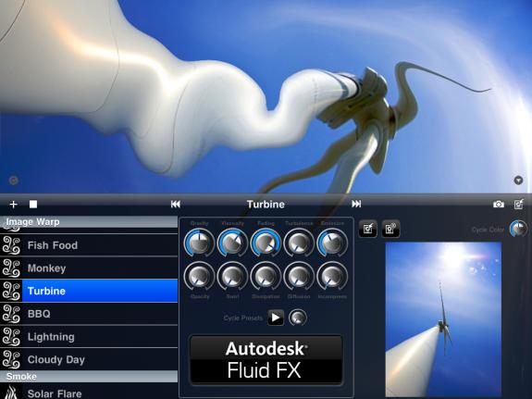Click the edit icon beside the camera

point(519,204)
